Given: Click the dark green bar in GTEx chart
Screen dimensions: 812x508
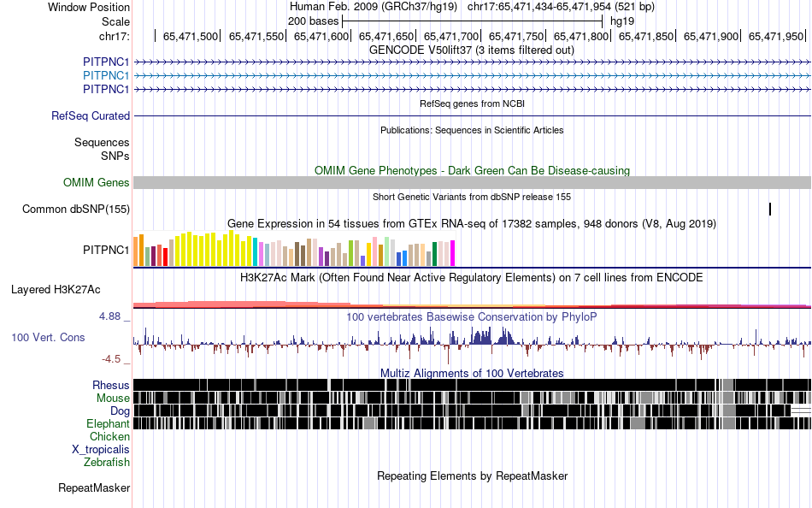Looking at the screenshot, I should pyautogui.click(x=434, y=254).
